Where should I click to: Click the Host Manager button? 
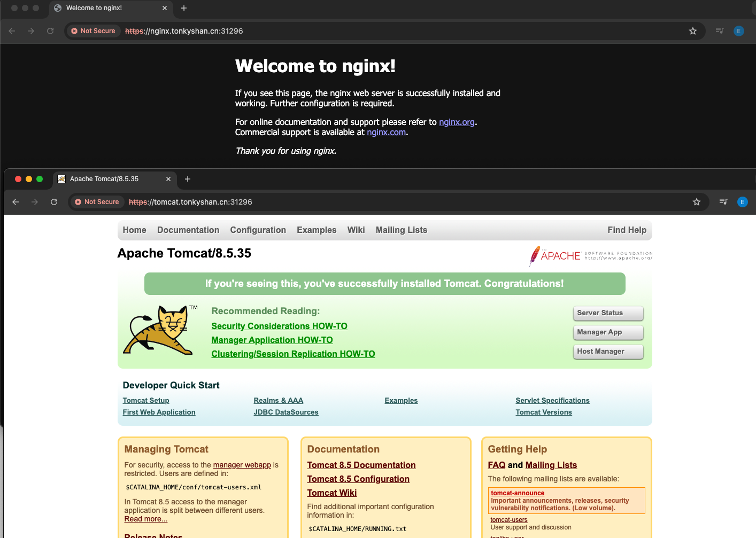608,352
